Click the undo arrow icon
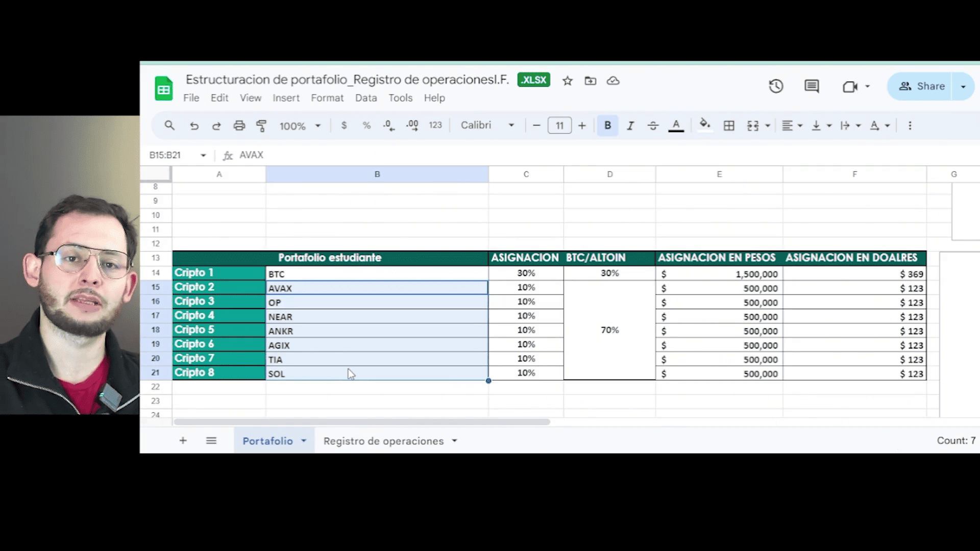This screenshot has width=980, height=551. [x=194, y=126]
